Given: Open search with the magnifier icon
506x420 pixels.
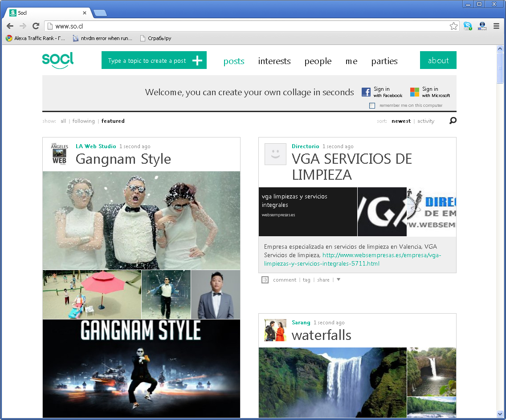Looking at the screenshot, I should coord(453,121).
